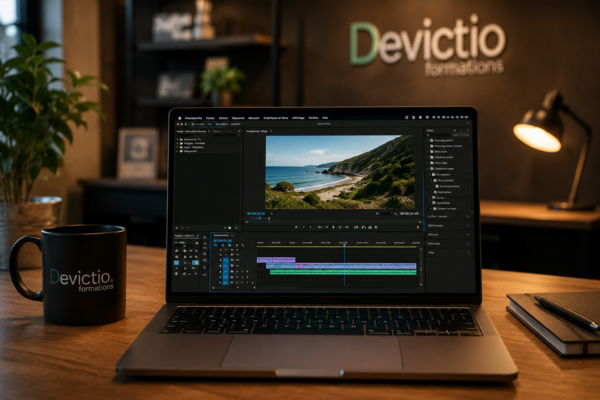Image resolution: width=600 pixels, height=400 pixels.
Task: Select the first purple title clip on timeline
Action: (264, 260)
